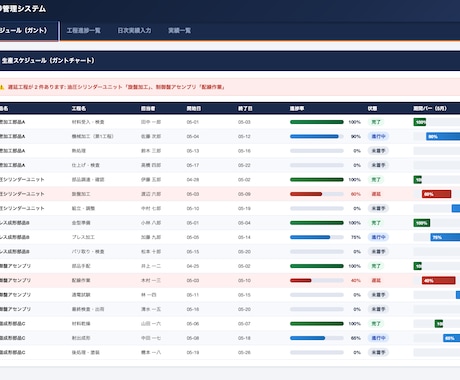Click the 機械加工 (第1工程) process cell

click(x=93, y=136)
